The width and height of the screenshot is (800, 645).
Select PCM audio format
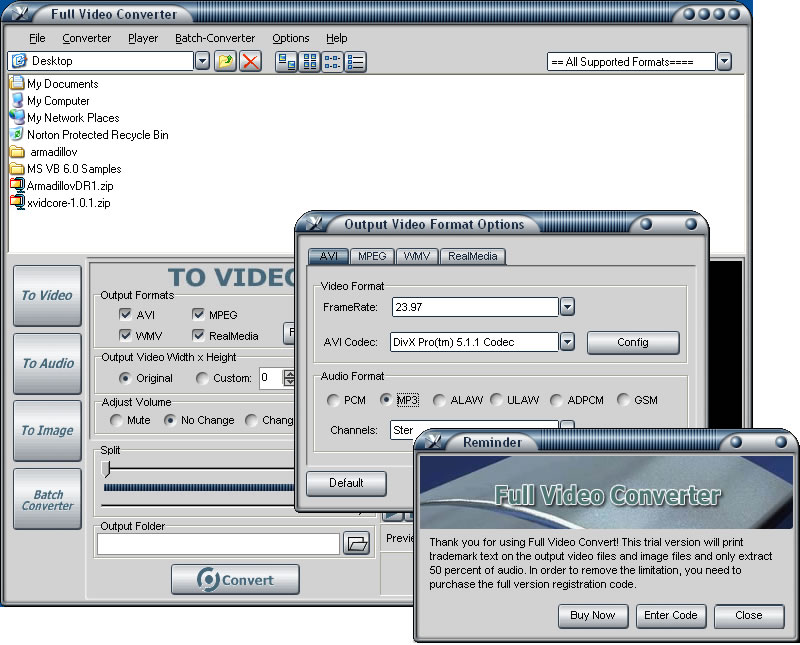coord(333,400)
